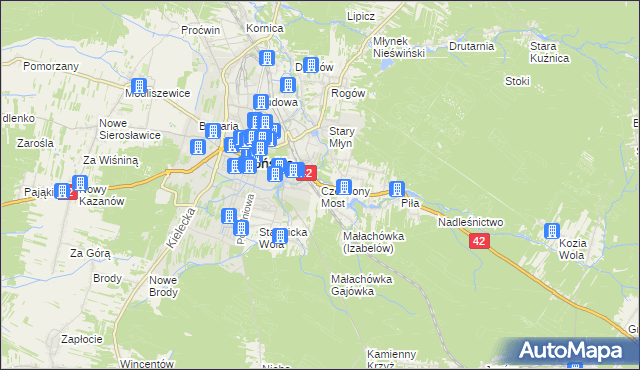Click the Zarośla place label
This screenshot has width=640, height=370.
[x=35, y=143]
